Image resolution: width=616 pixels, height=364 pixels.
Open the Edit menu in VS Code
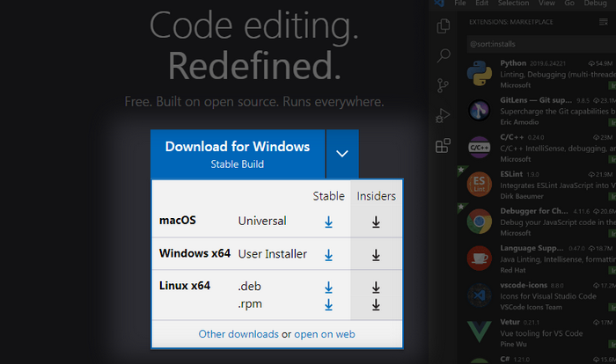(481, 4)
